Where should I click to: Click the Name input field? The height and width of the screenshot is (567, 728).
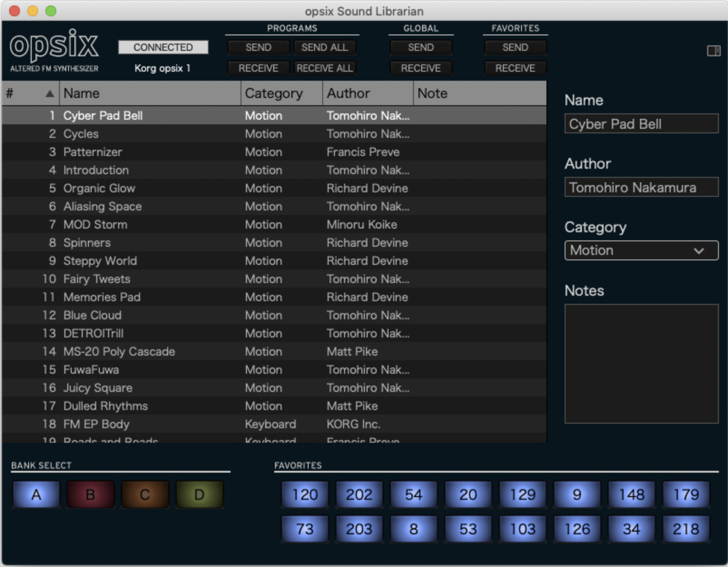coord(641,123)
